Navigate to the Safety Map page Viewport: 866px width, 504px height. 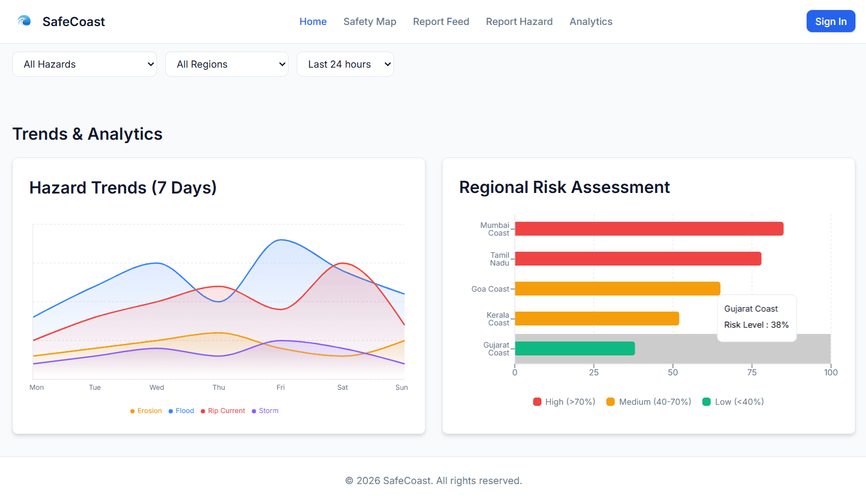[x=369, y=21]
